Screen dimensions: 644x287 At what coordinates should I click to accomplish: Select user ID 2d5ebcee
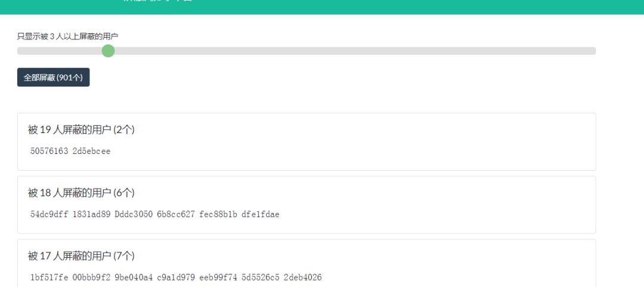92,152
